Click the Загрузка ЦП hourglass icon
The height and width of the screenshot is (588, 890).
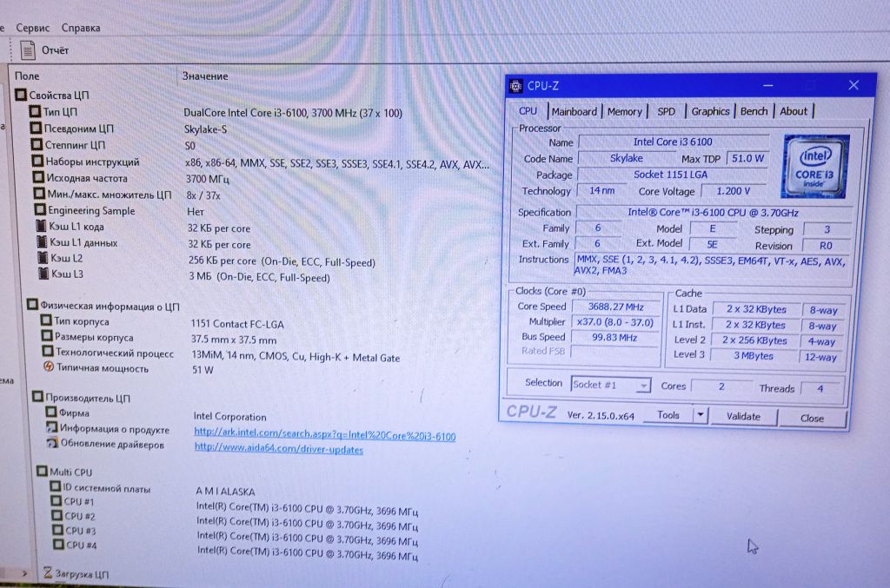(x=48, y=573)
